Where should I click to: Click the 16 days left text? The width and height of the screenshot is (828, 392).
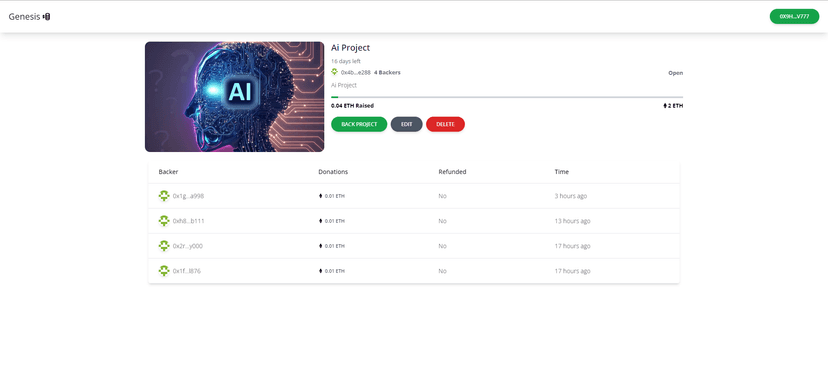(346, 61)
